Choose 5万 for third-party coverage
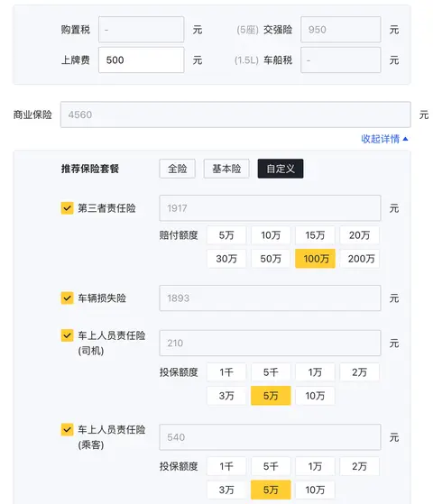This screenshot has width=433, height=504. [226, 235]
